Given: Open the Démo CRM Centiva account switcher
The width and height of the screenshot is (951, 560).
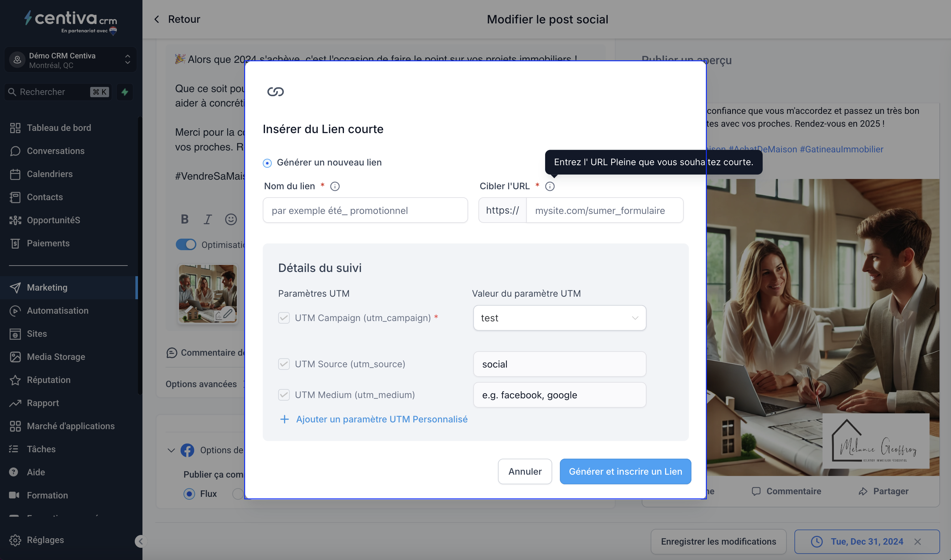Looking at the screenshot, I should point(71,60).
